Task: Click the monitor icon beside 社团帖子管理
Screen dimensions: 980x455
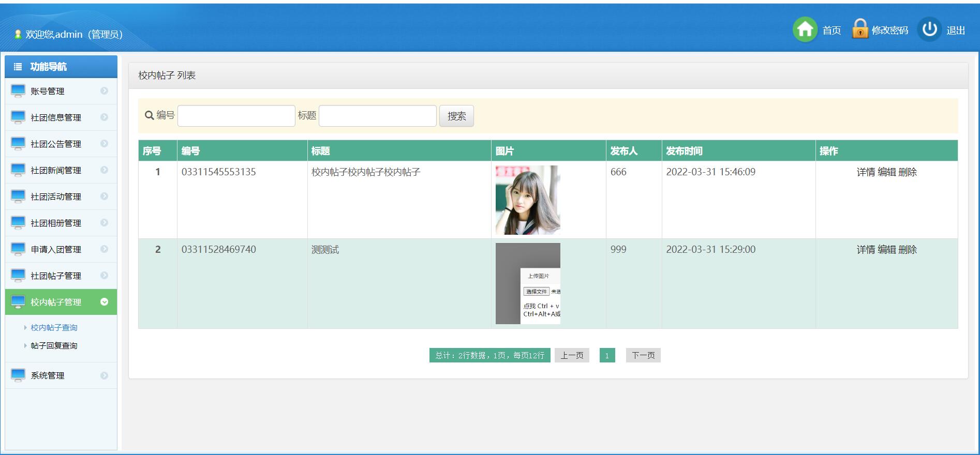Action: pyautogui.click(x=18, y=276)
